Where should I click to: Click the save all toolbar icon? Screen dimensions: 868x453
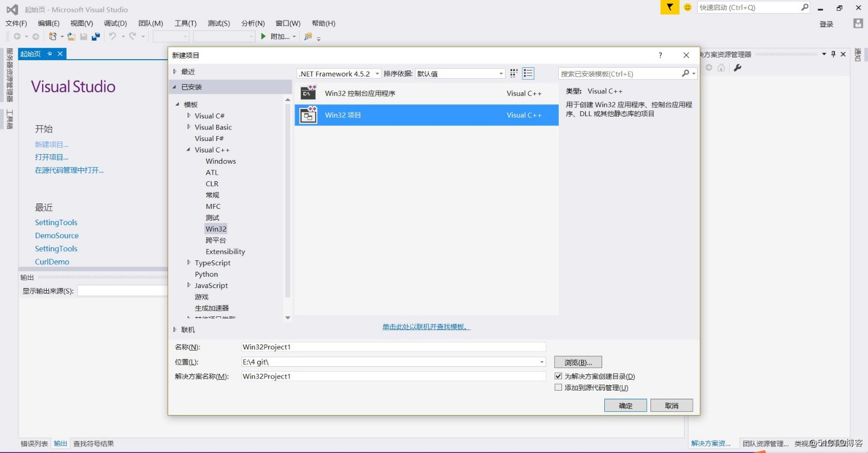(x=96, y=36)
